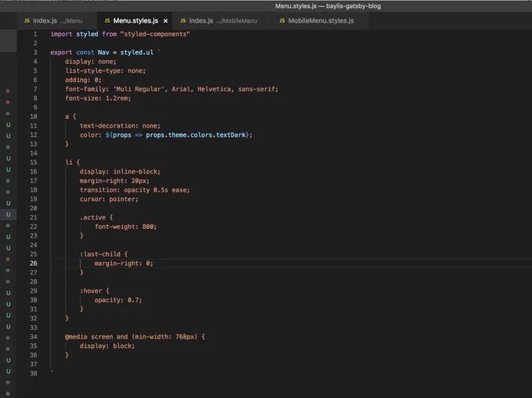The height and width of the screenshot is (398, 532).
Task: Select line number 1 in the gutter
Action: (35, 34)
